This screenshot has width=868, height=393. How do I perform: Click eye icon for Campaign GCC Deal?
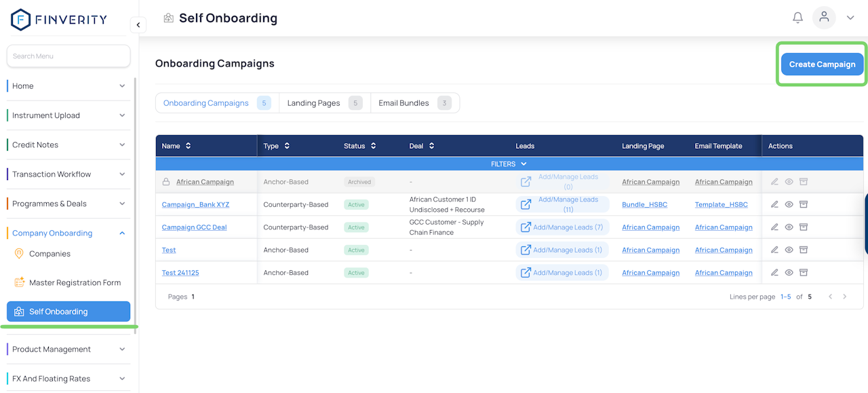click(x=789, y=227)
